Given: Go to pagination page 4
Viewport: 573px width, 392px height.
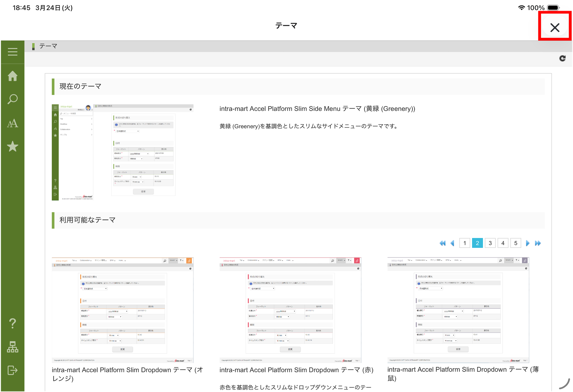Looking at the screenshot, I should pyautogui.click(x=503, y=243).
